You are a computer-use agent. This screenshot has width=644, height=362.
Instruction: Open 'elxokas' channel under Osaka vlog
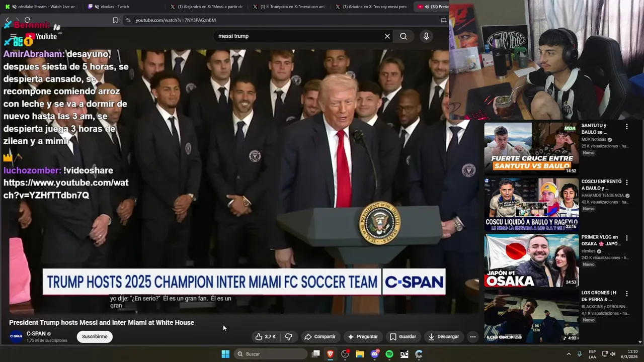click(588, 251)
